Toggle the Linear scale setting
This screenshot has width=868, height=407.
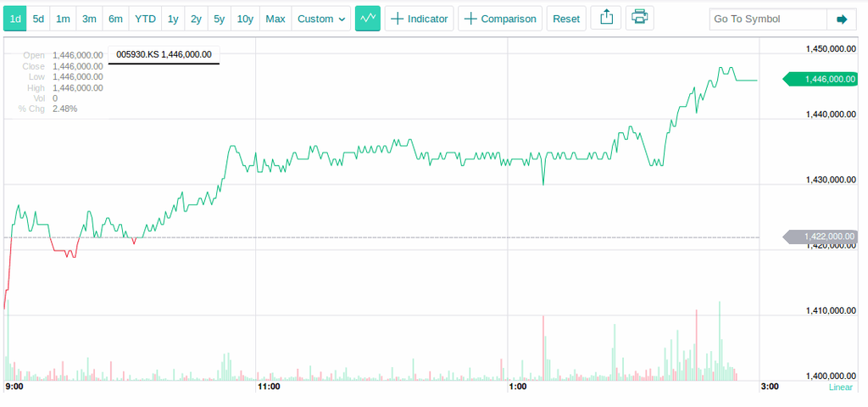(x=840, y=387)
